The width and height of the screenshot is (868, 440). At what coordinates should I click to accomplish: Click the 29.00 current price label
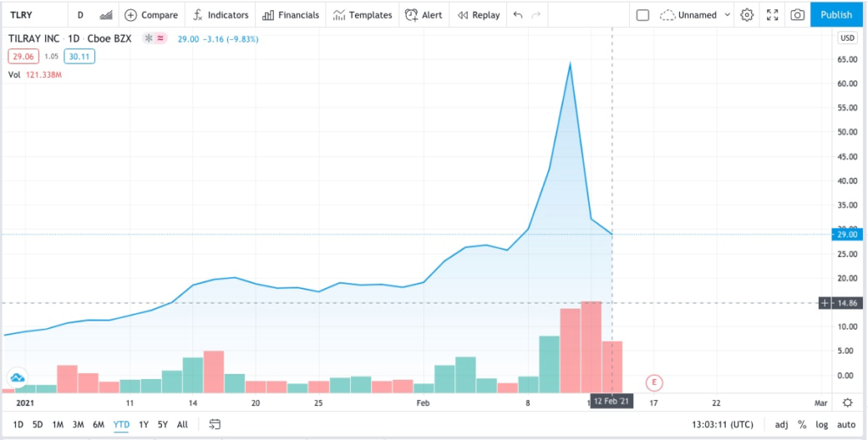click(x=847, y=235)
